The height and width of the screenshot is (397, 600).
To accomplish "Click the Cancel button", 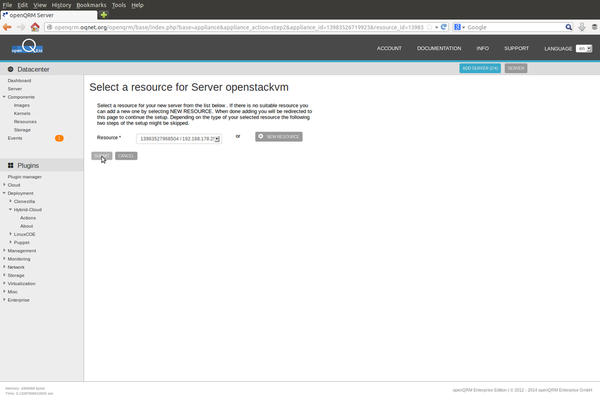I will click(126, 156).
